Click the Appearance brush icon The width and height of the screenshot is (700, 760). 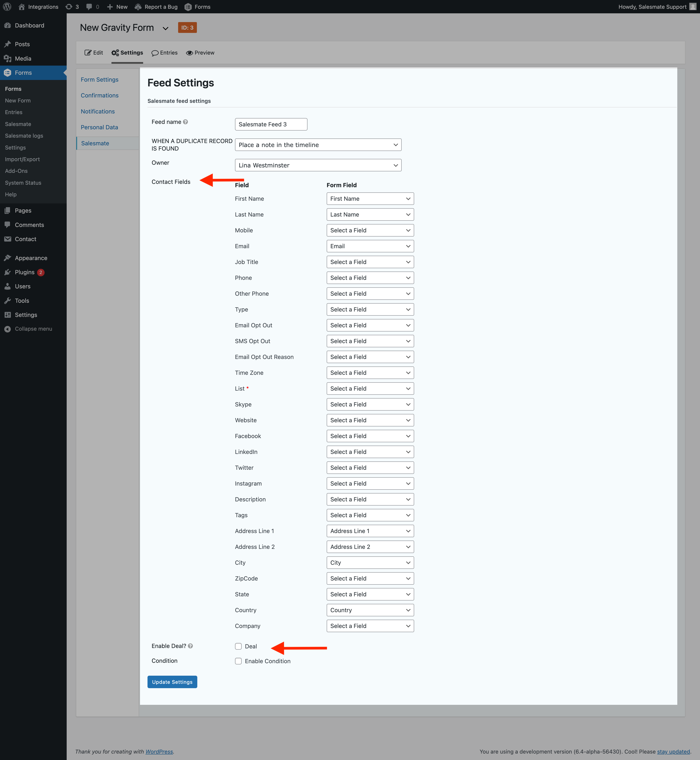click(7, 258)
